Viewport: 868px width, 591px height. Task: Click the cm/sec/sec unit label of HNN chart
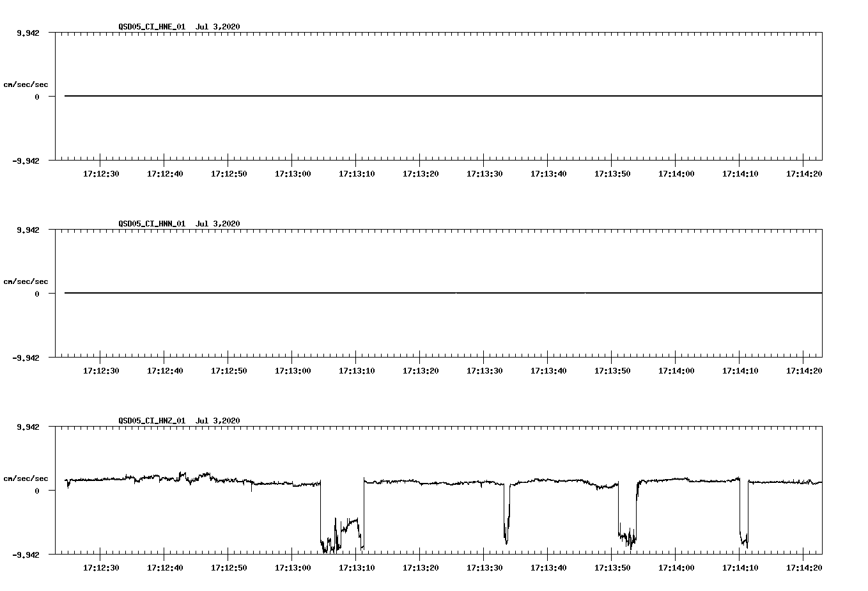point(26,281)
